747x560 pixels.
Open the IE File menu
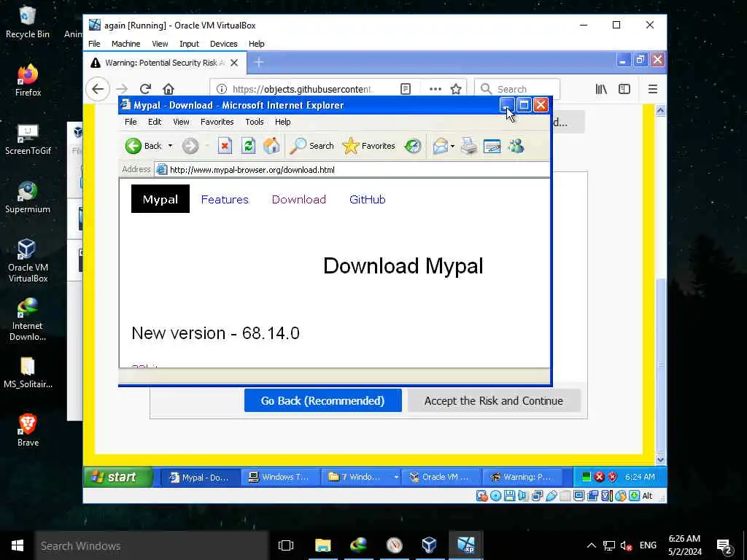click(x=131, y=122)
